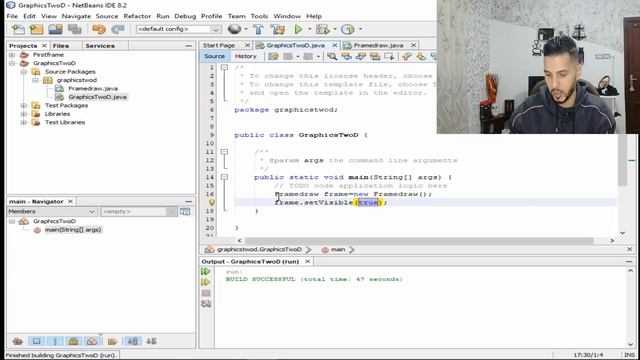Viewport: 640px width, 360px height.
Task: Click Find Next Occurrence icon in editor toolbar
Action: click(x=361, y=56)
